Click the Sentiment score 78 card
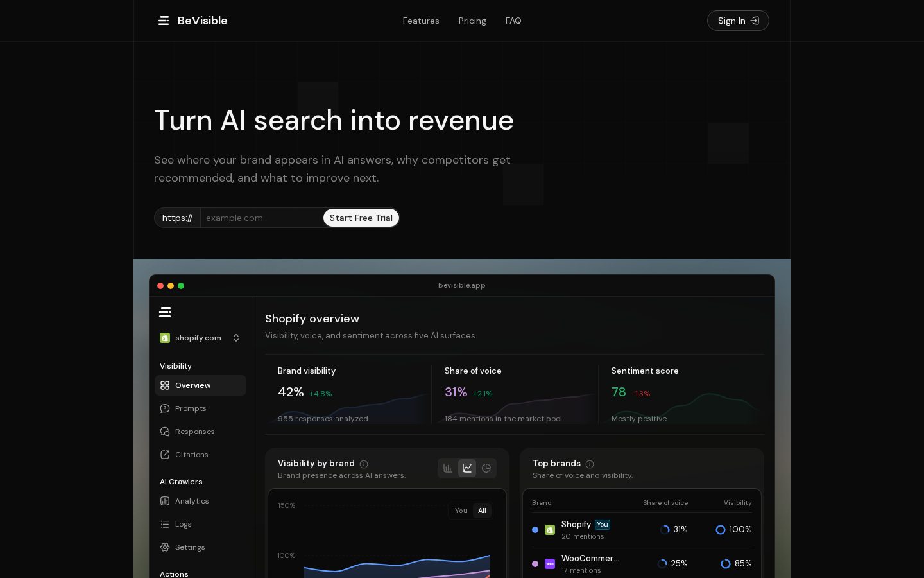 click(x=681, y=394)
